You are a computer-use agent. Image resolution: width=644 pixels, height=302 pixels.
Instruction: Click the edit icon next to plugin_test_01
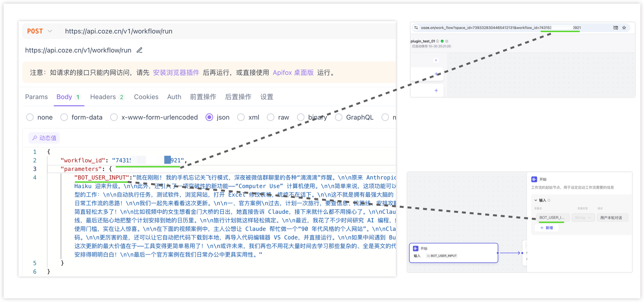tap(447, 41)
